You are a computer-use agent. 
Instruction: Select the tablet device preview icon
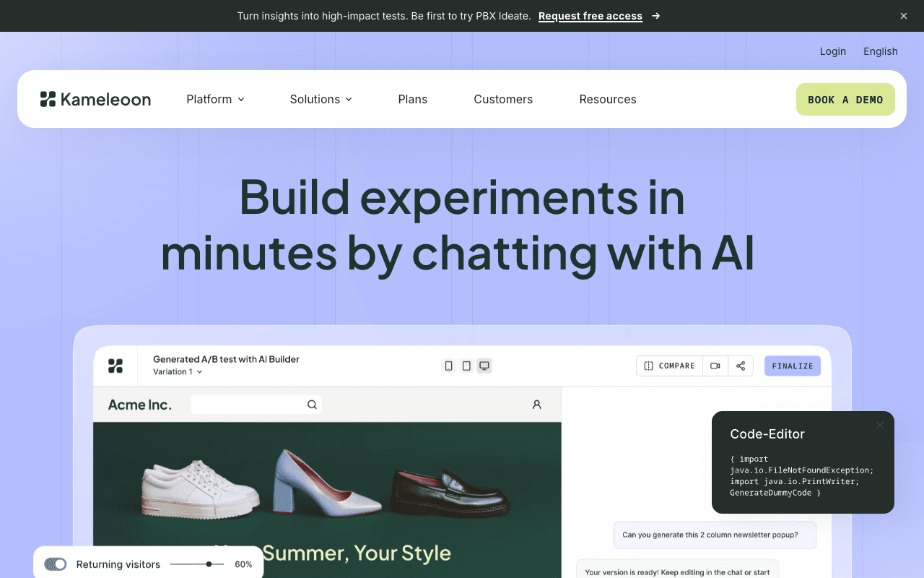tap(466, 366)
